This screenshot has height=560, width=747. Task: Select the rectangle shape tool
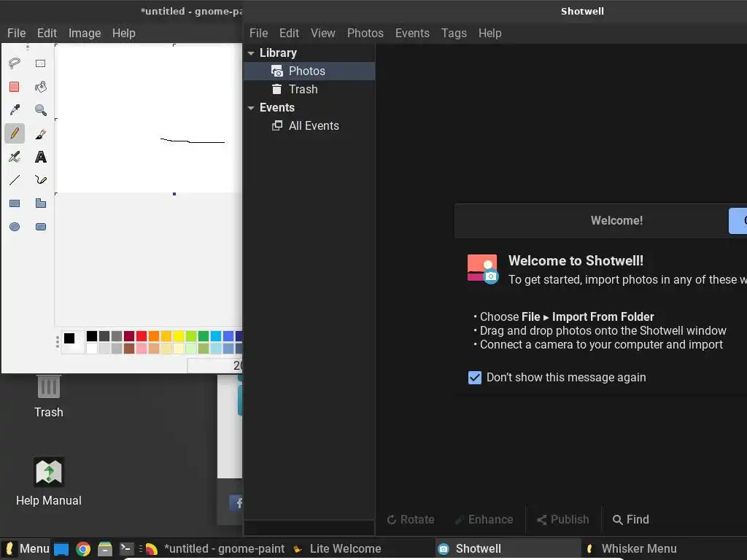[15, 203]
